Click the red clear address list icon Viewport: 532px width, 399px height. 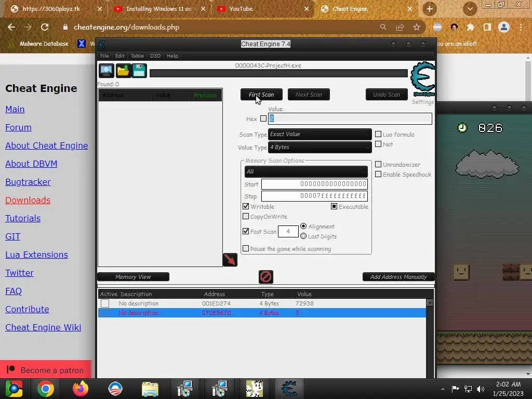tap(265, 277)
